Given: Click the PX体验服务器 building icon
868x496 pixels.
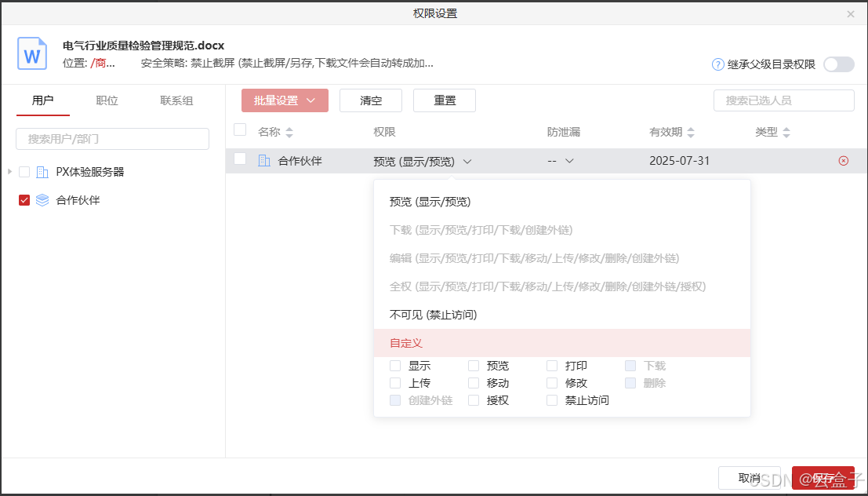Looking at the screenshot, I should coord(42,172).
